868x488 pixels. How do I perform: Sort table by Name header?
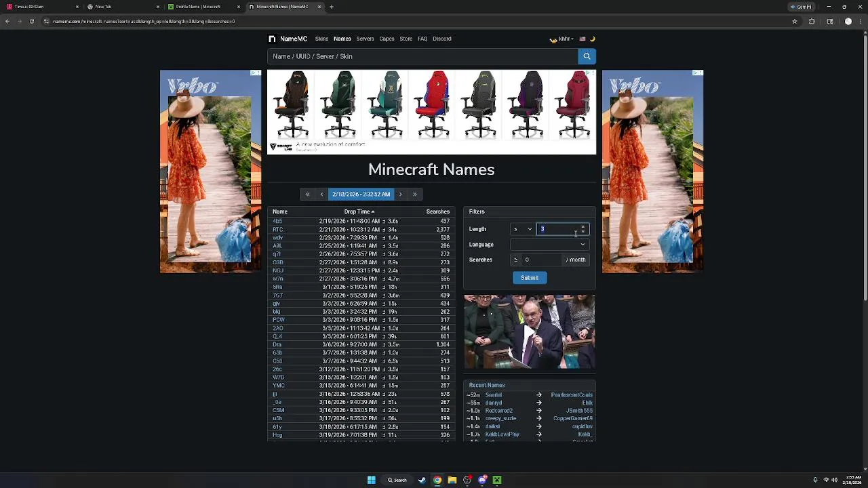point(279,211)
